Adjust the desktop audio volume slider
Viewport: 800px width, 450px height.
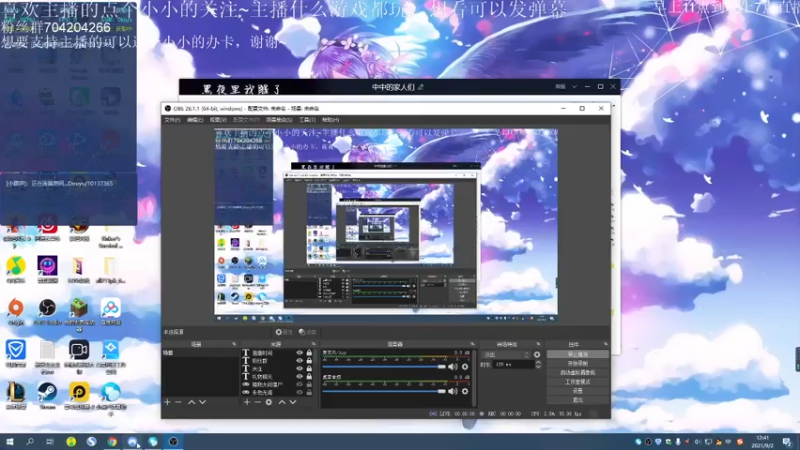coord(384,391)
